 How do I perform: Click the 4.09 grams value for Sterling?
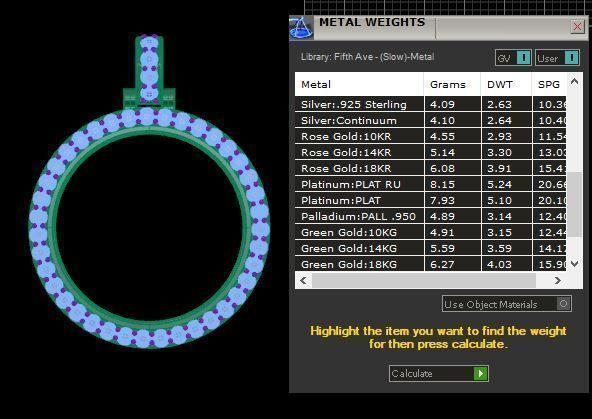coord(442,104)
